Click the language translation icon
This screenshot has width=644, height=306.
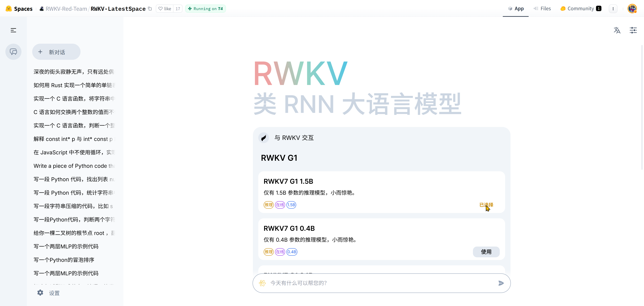617,30
